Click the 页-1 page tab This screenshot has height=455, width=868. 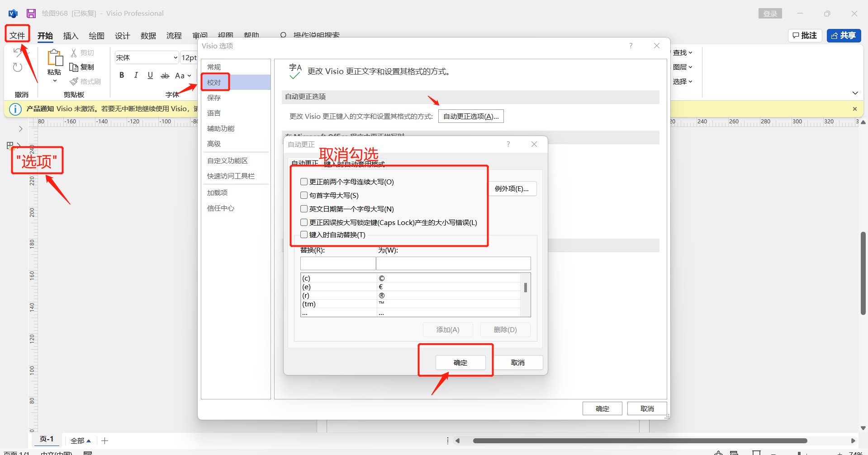47,439
